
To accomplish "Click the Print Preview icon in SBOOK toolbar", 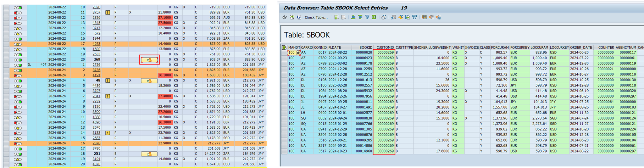I will click(x=384, y=17).
